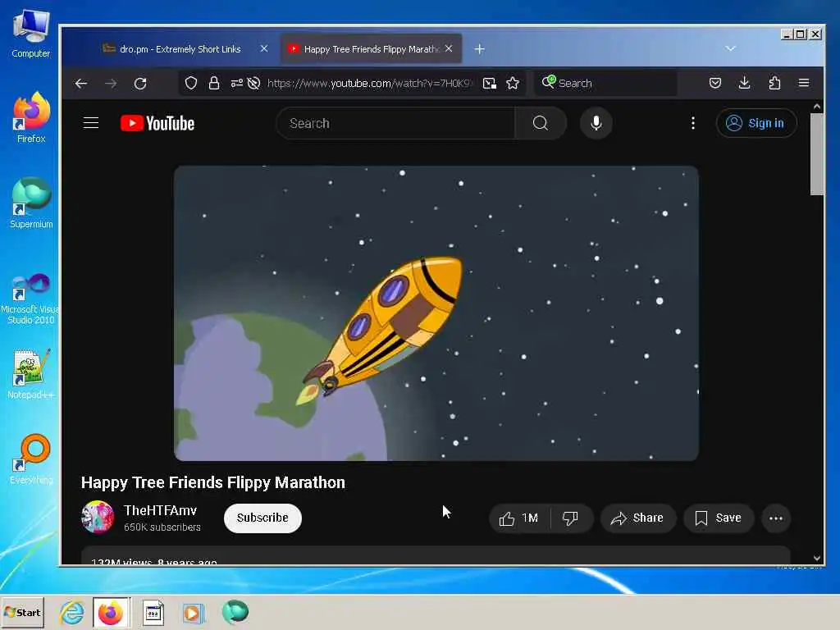Open the tracking protection shield icon
Image resolution: width=840 pixels, height=630 pixels.
(x=190, y=83)
